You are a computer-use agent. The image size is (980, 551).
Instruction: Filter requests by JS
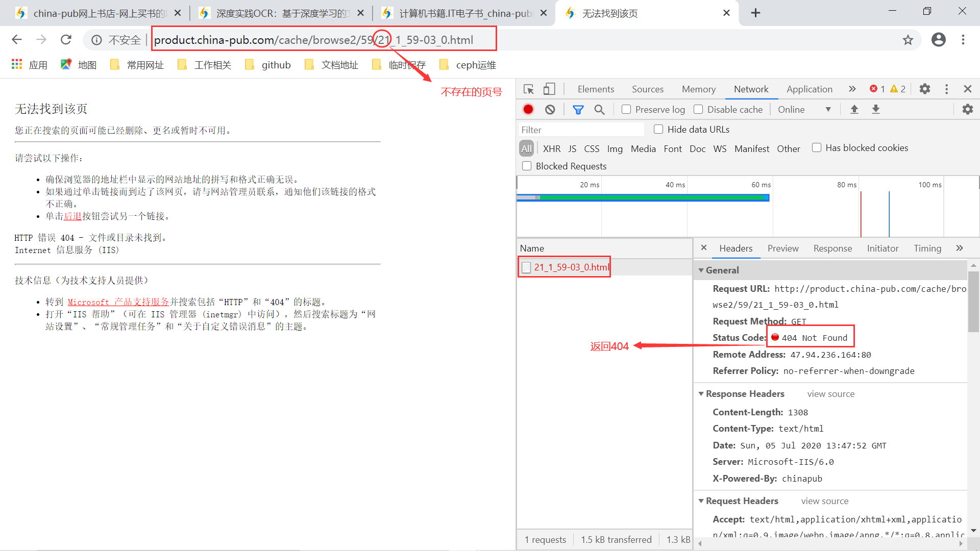click(572, 148)
